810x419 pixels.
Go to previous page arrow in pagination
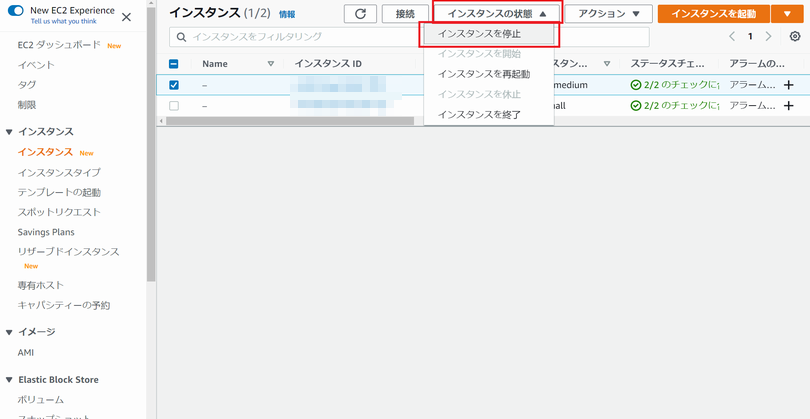731,36
